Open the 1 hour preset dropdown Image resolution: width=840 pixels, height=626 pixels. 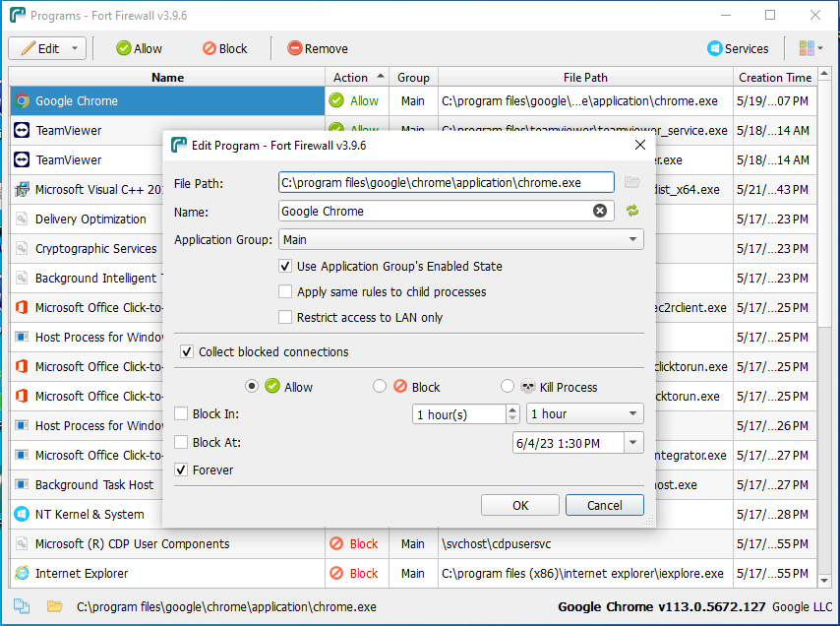point(584,414)
